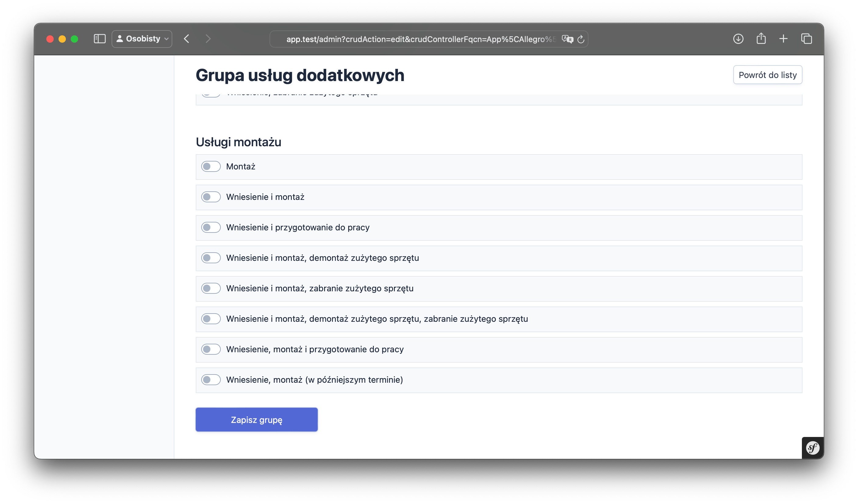Enable Wniesienie i przygotowanie do pracy
This screenshot has height=504, width=858.
tap(211, 227)
